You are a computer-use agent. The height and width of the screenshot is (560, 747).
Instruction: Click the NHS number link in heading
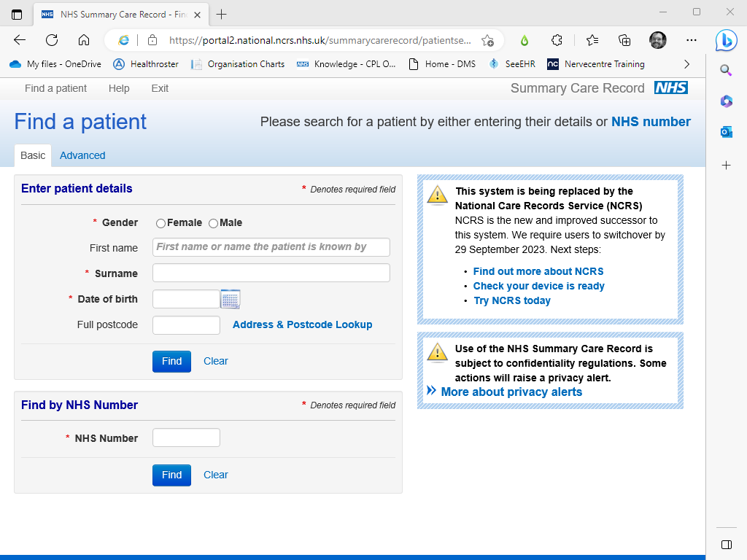(x=651, y=122)
